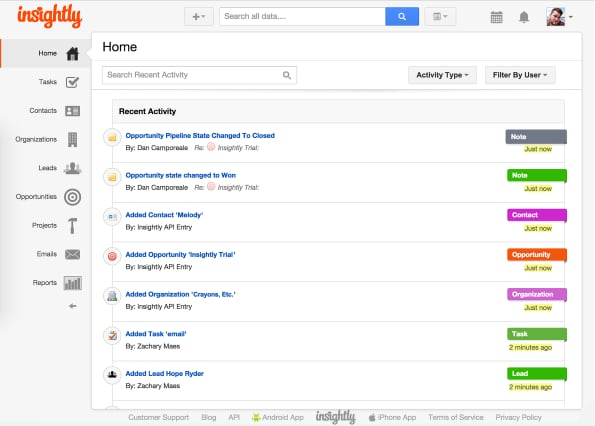Collapse sidebar with the left arrow icon

point(72,306)
